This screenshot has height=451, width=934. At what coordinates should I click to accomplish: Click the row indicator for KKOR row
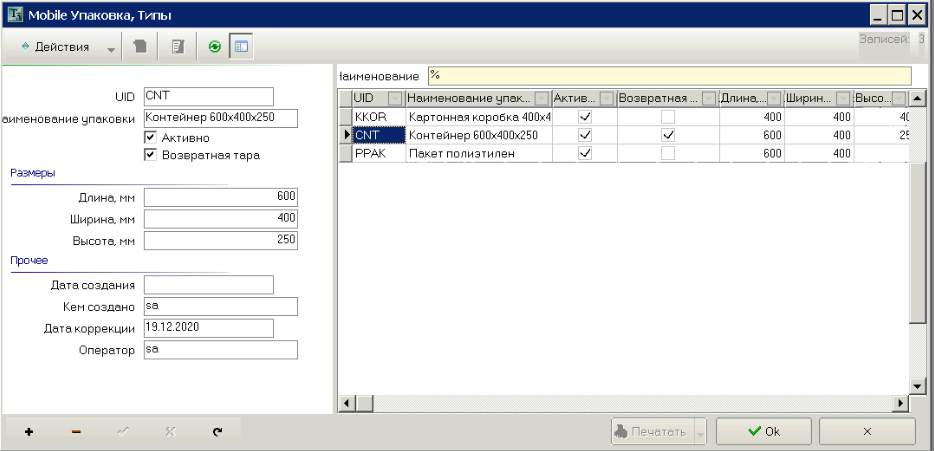click(345, 116)
